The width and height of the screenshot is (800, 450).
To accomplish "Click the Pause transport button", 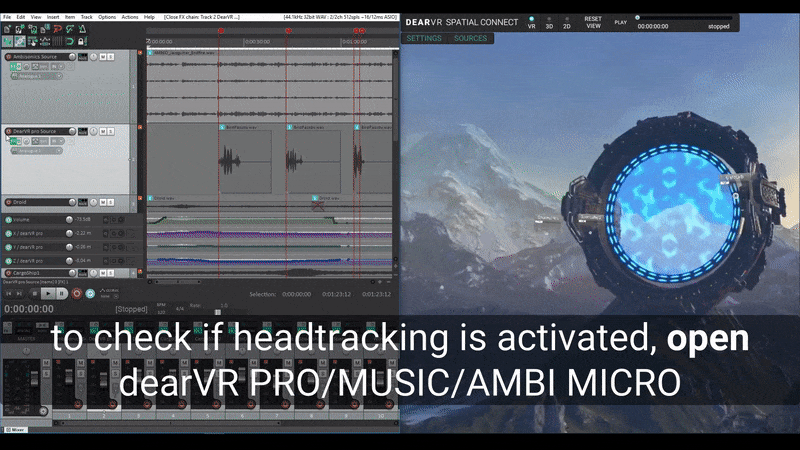I will point(61,293).
